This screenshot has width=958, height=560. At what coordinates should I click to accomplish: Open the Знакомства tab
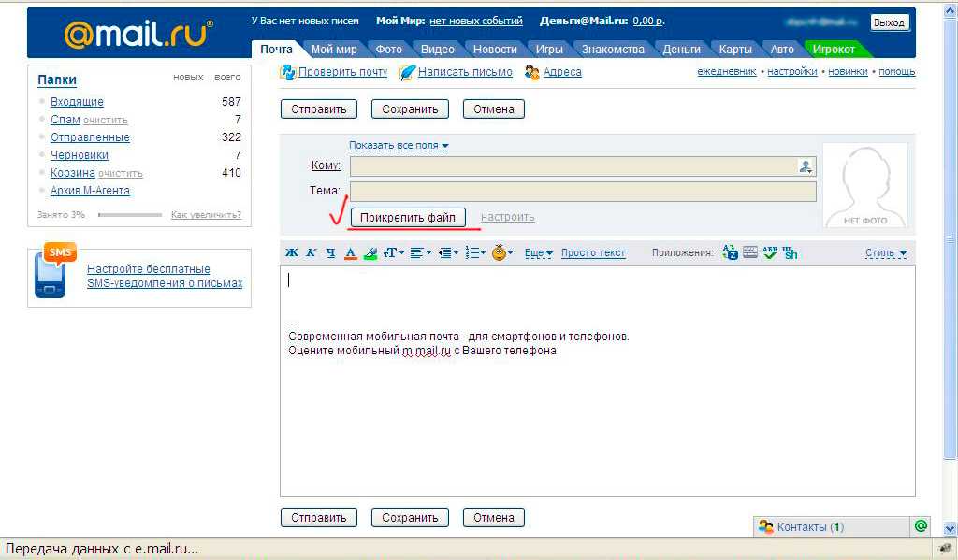pyautogui.click(x=613, y=49)
